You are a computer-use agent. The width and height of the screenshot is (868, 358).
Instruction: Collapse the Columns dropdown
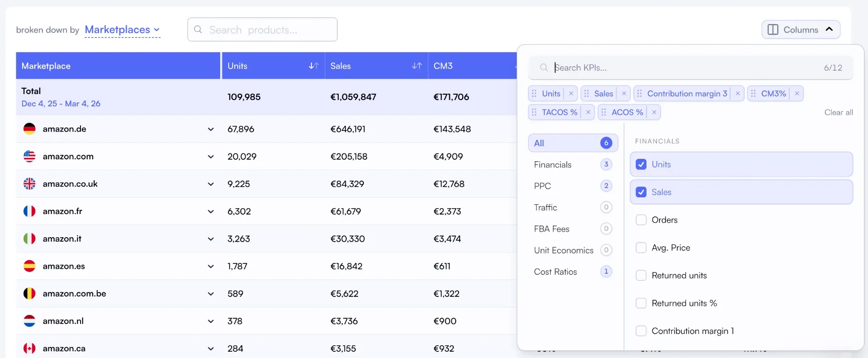(x=801, y=29)
